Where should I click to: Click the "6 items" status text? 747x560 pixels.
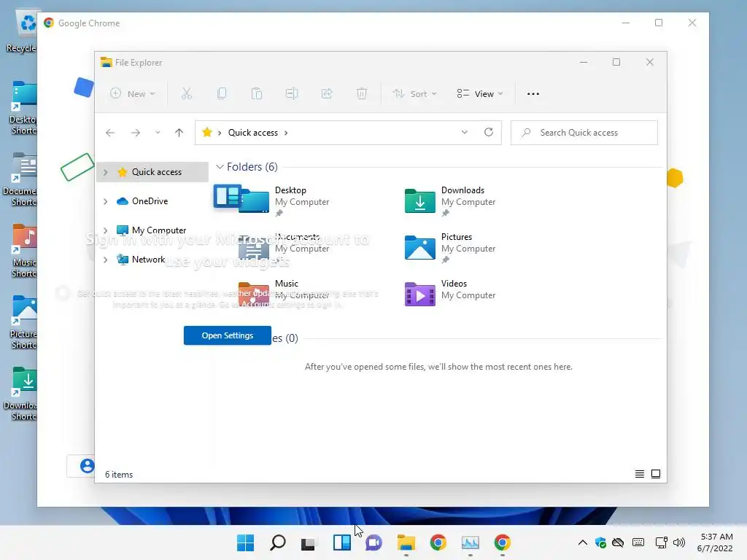tap(119, 474)
